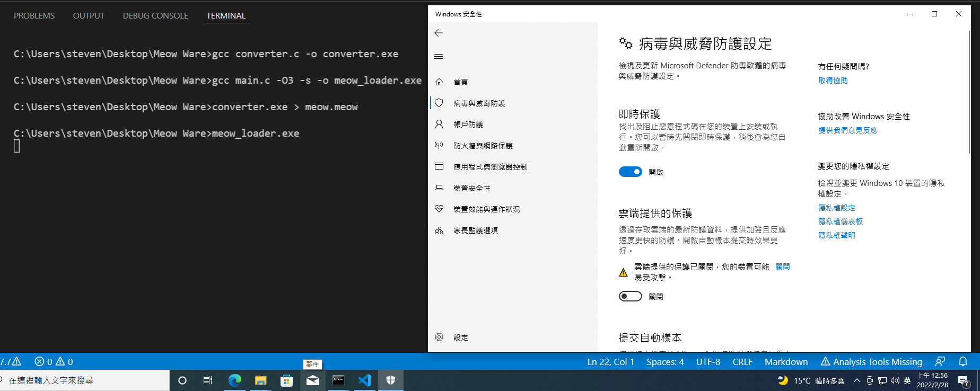The width and height of the screenshot is (980, 391).
Task: Click Markdown language mode selector
Action: pyautogui.click(x=786, y=362)
